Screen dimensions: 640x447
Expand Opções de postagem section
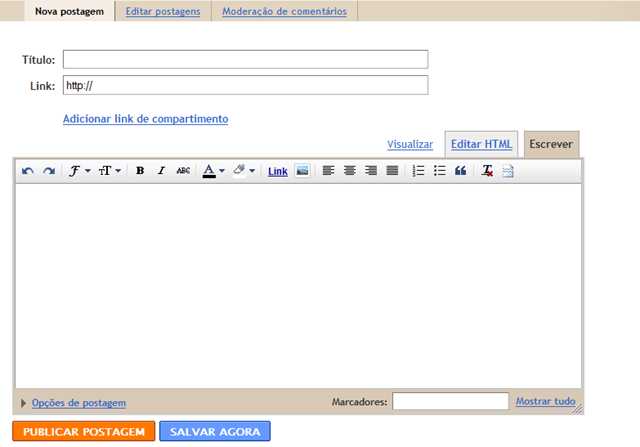pyautogui.click(x=73, y=403)
